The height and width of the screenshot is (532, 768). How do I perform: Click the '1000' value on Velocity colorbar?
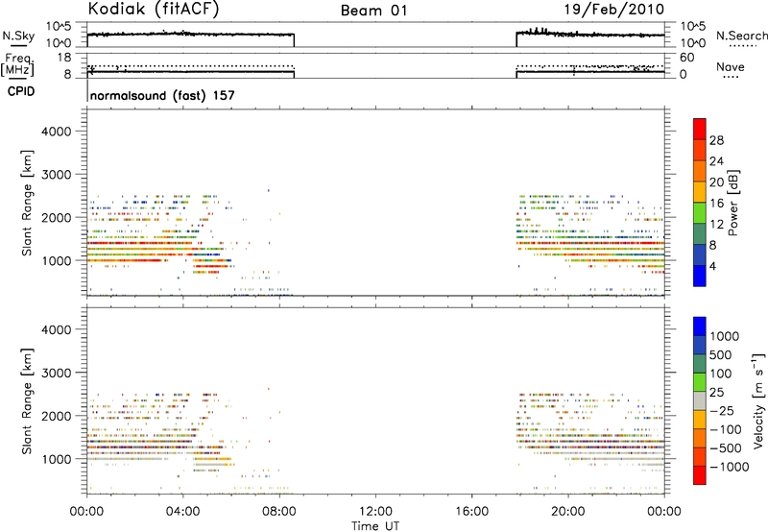[x=725, y=336]
